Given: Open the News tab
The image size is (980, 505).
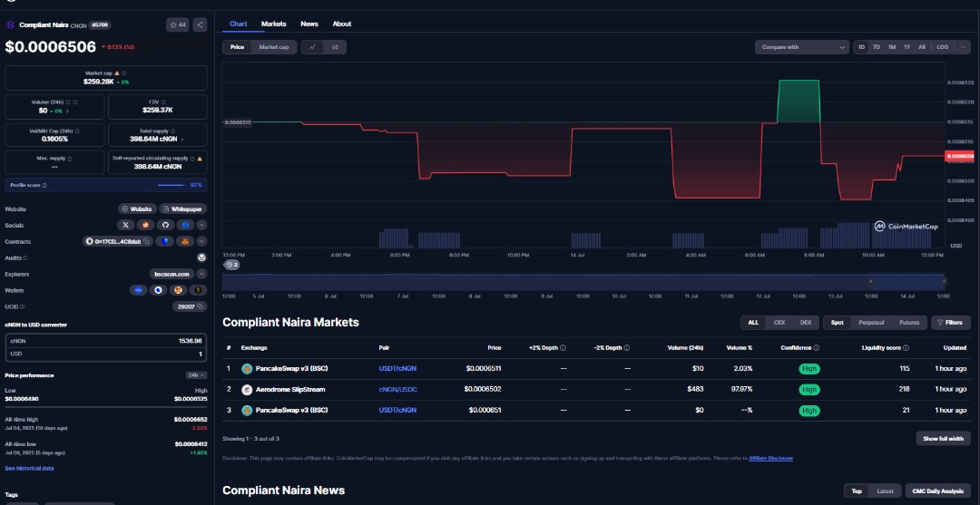Looking at the screenshot, I should [309, 24].
